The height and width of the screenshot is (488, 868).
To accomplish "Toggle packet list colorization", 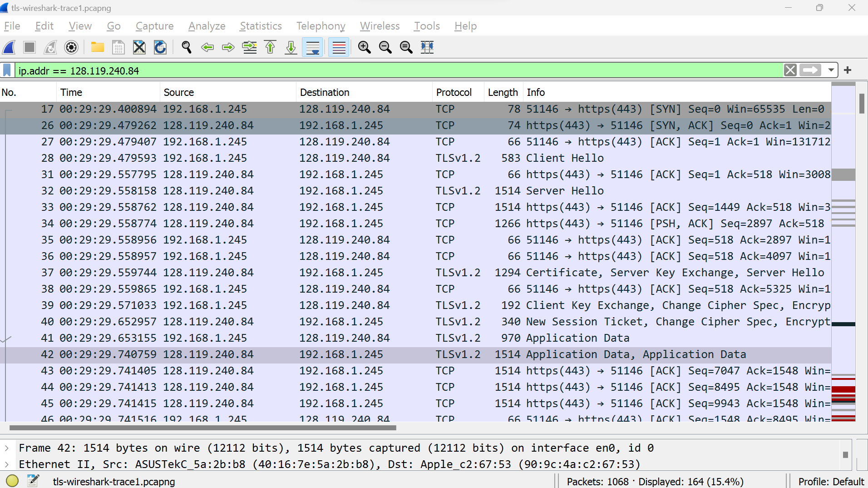I will tap(338, 47).
